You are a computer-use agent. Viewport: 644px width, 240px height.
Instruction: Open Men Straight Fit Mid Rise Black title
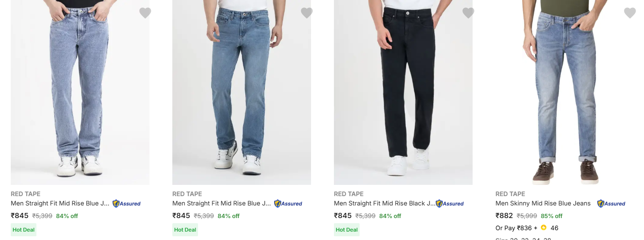coord(384,204)
